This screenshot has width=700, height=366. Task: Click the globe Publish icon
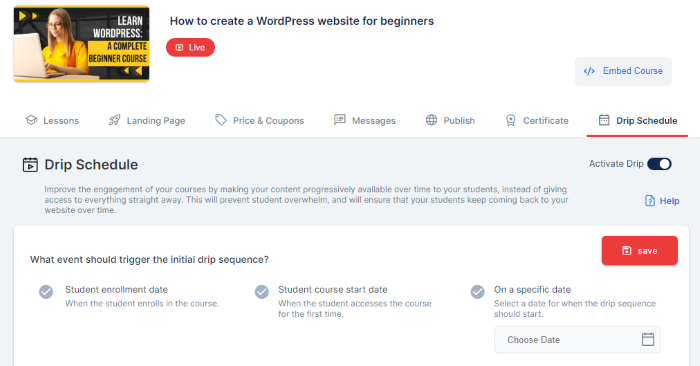click(431, 120)
